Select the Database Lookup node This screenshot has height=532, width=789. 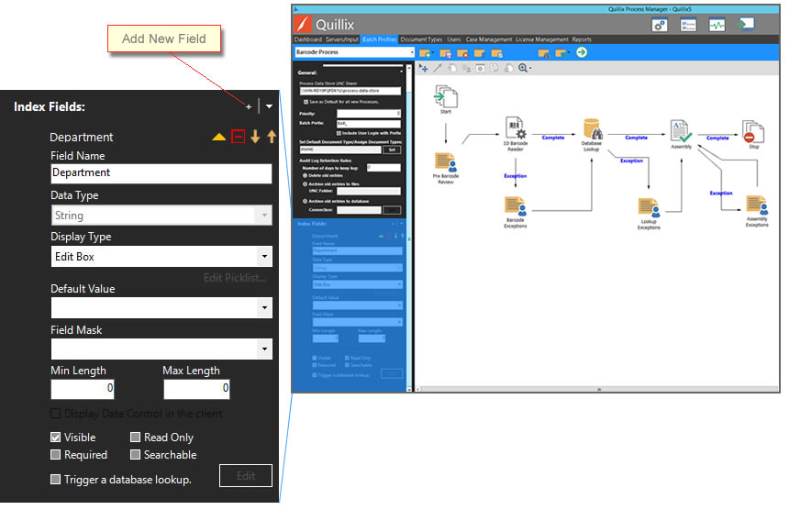click(x=592, y=135)
